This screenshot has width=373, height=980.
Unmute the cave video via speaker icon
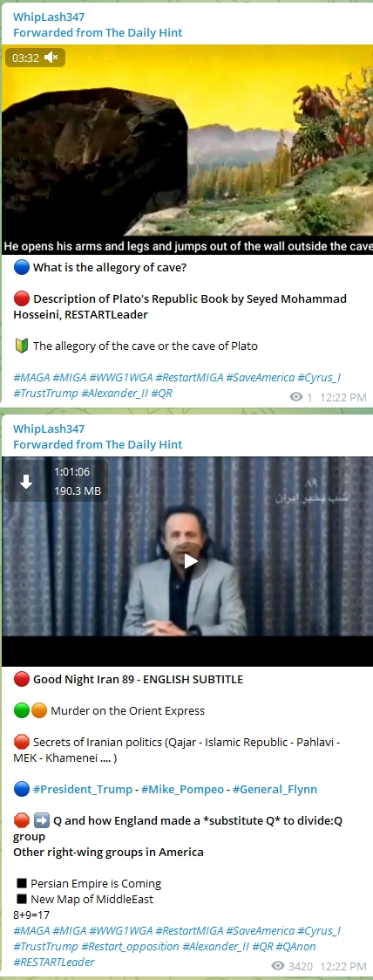51,58
